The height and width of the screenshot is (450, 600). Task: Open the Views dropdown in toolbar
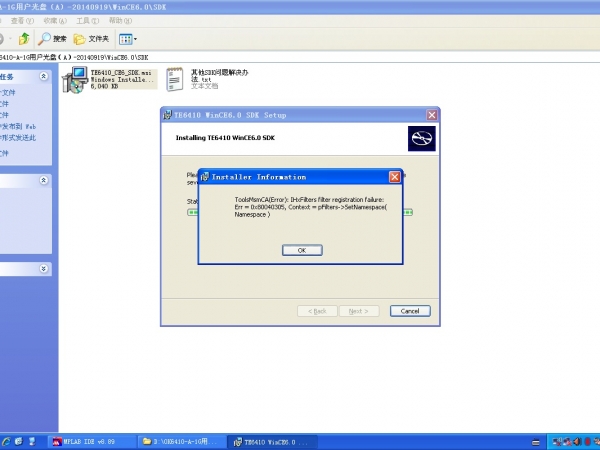point(127,39)
